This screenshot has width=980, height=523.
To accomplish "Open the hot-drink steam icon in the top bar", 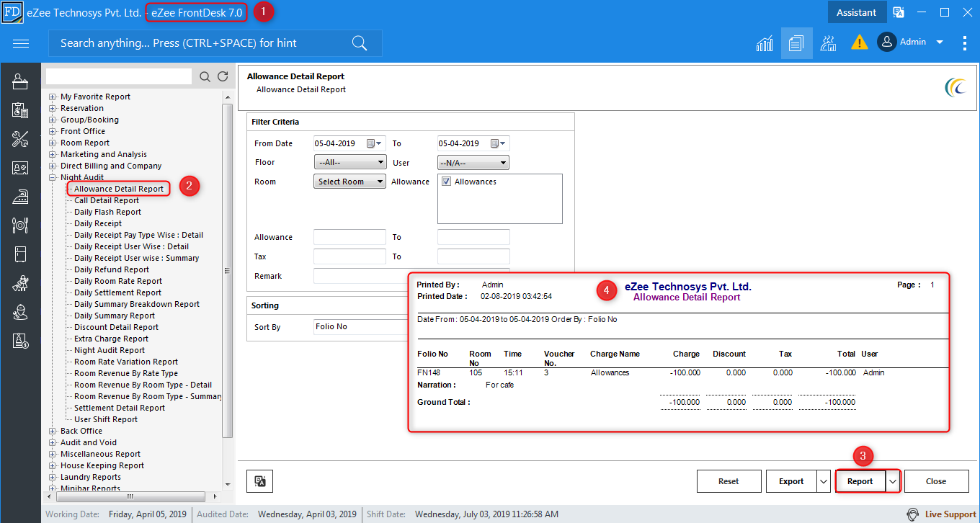I will point(828,43).
